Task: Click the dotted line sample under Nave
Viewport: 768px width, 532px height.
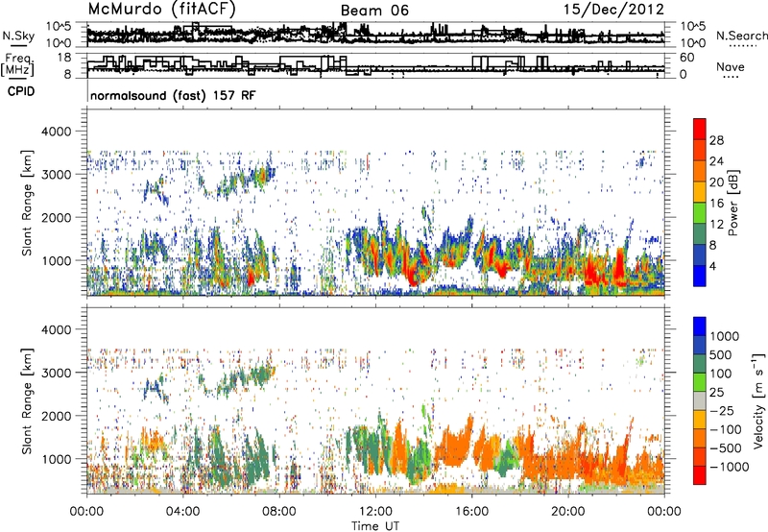Action: [x=732, y=77]
